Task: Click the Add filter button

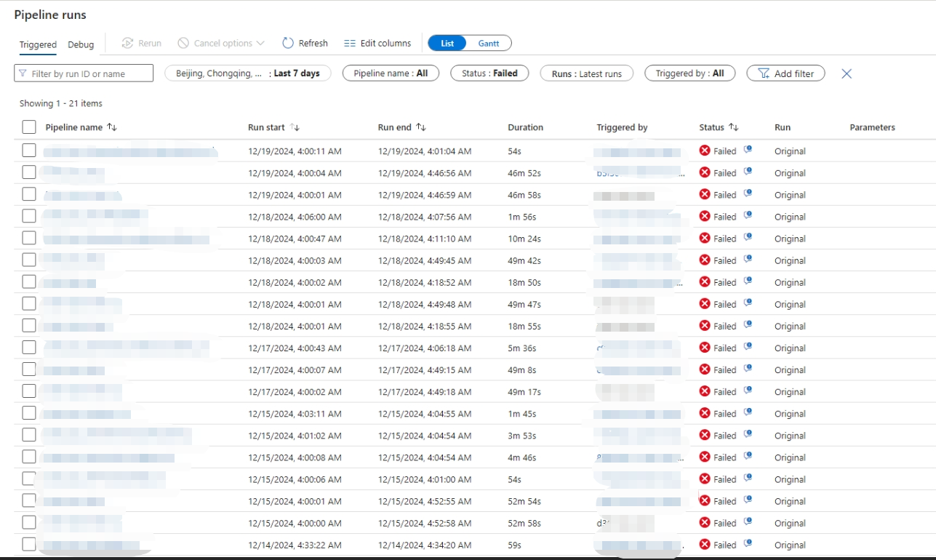Action: [785, 73]
